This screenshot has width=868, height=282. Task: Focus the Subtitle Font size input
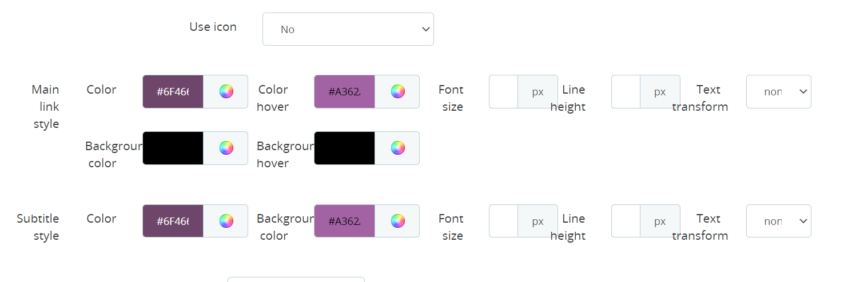tap(504, 221)
